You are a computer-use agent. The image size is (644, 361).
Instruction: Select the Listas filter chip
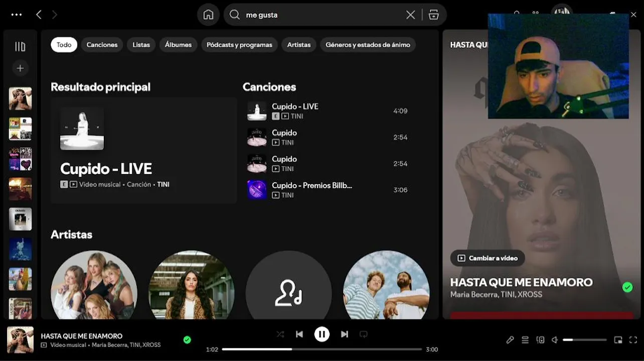pos(141,45)
